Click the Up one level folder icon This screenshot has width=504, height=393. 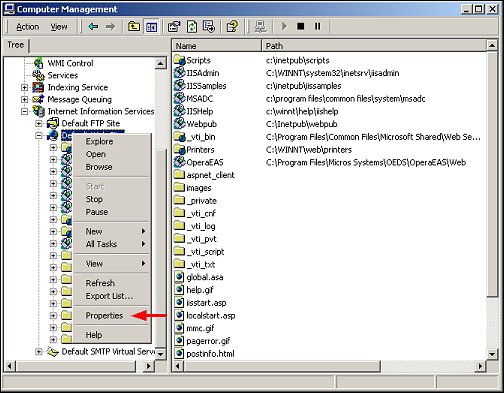click(134, 26)
